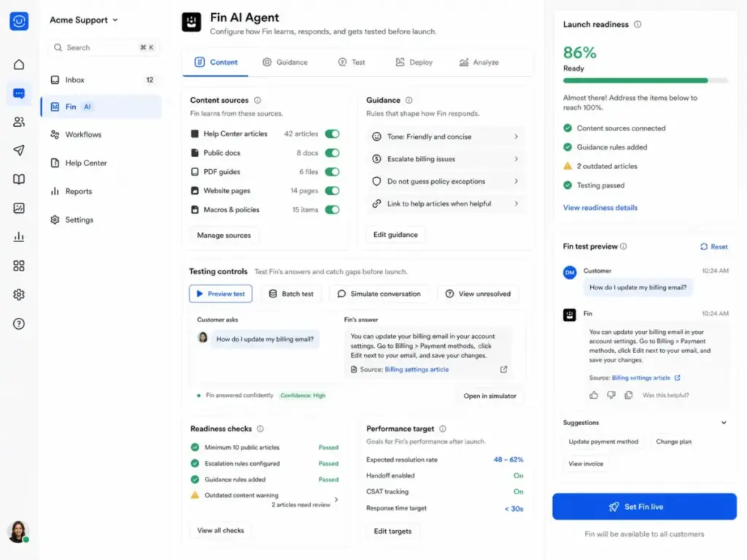
Task: Click the Readiness checks info icon
Action: (x=260, y=429)
